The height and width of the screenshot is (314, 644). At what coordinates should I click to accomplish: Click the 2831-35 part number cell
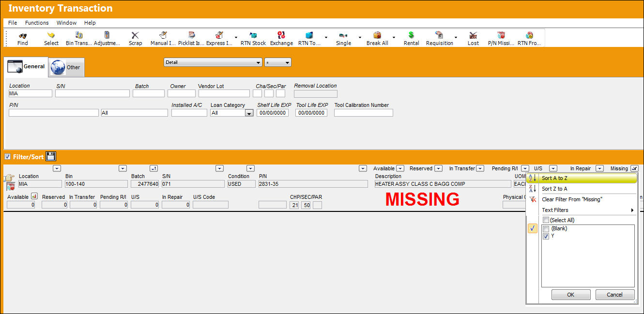(x=313, y=184)
